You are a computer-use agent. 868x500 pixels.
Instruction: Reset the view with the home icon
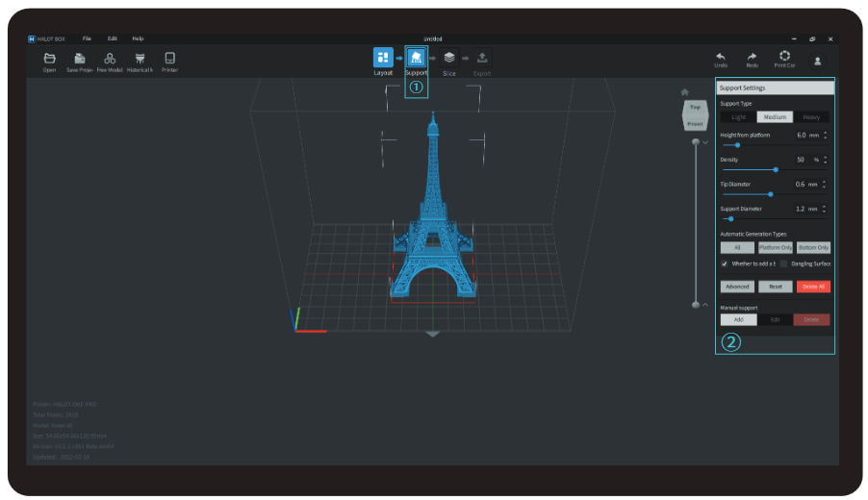click(x=685, y=92)
